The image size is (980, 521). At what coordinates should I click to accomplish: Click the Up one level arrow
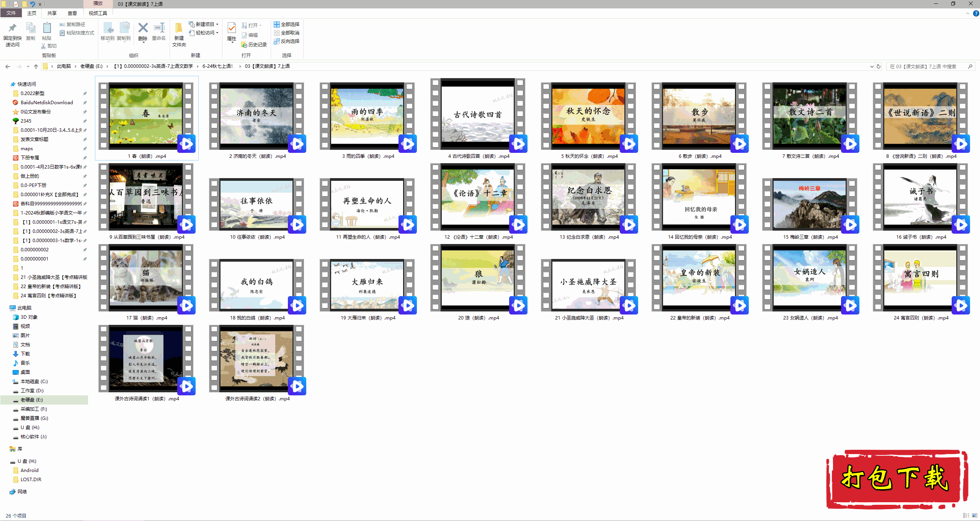36,67
